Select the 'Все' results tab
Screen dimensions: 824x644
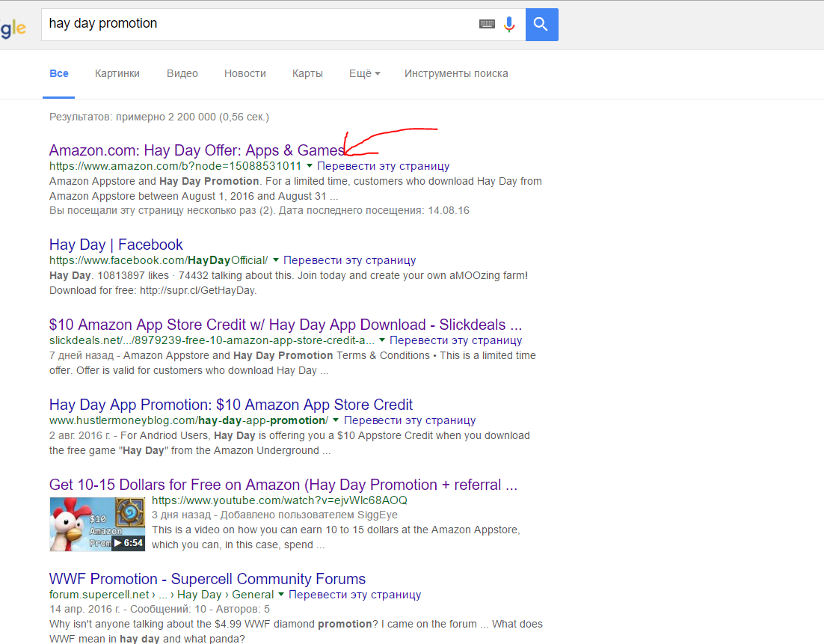point(59,73)
